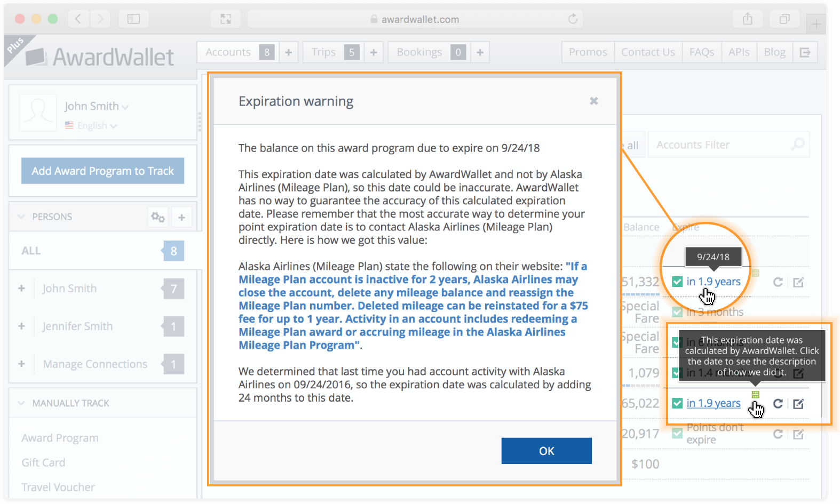The height and width of the screenshot is (504, 840).
Task: Switch to the Trips tab
Action: coord(324,52)
